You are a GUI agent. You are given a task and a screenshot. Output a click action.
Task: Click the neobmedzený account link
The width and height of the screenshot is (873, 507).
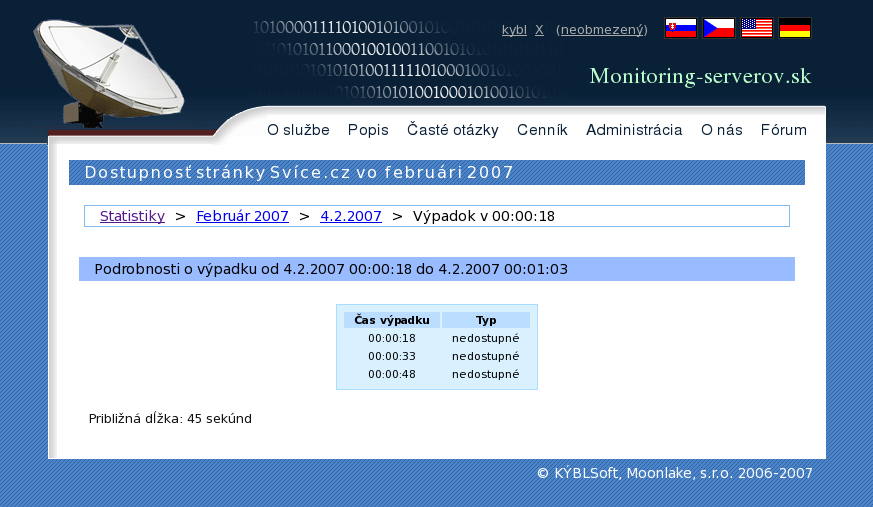(602, 30)
